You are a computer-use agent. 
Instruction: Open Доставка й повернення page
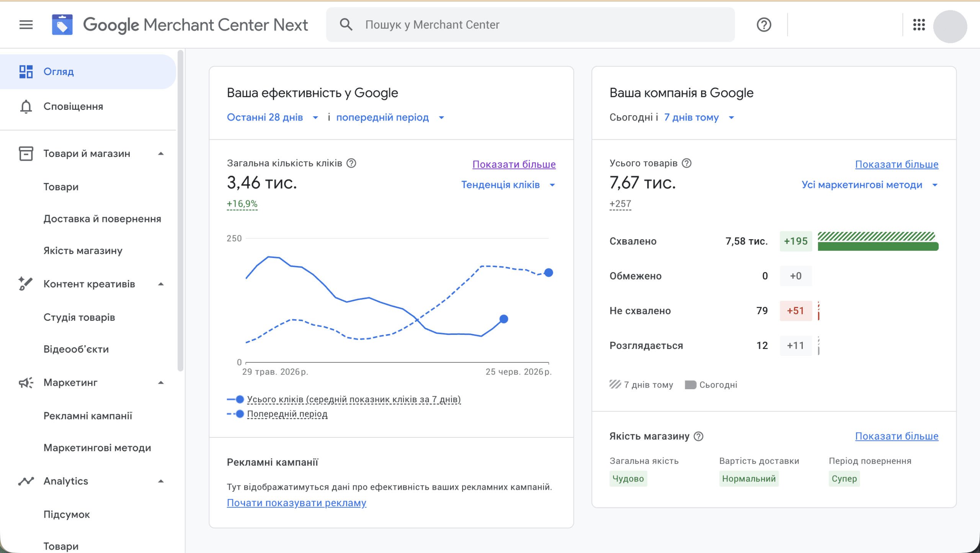[102, 219]
